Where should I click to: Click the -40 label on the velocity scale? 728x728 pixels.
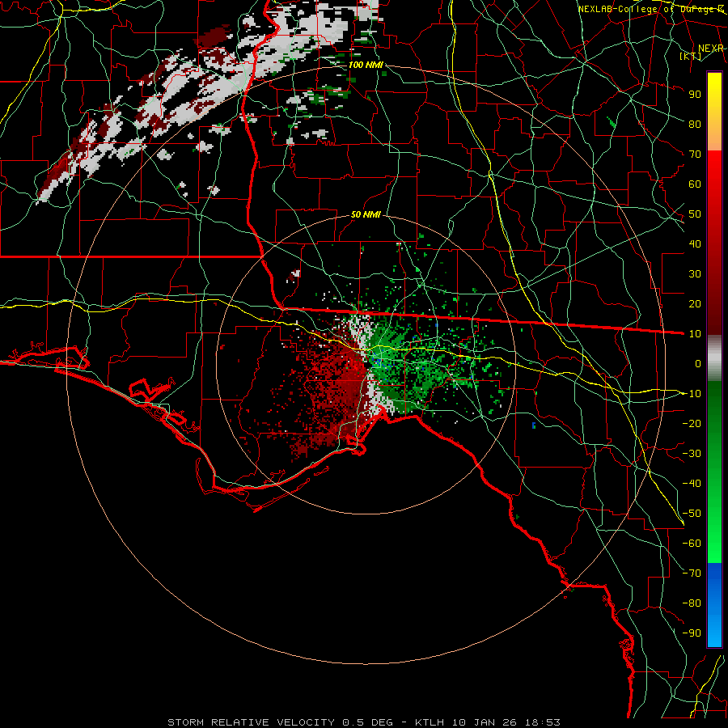click(x=692, y=484)
